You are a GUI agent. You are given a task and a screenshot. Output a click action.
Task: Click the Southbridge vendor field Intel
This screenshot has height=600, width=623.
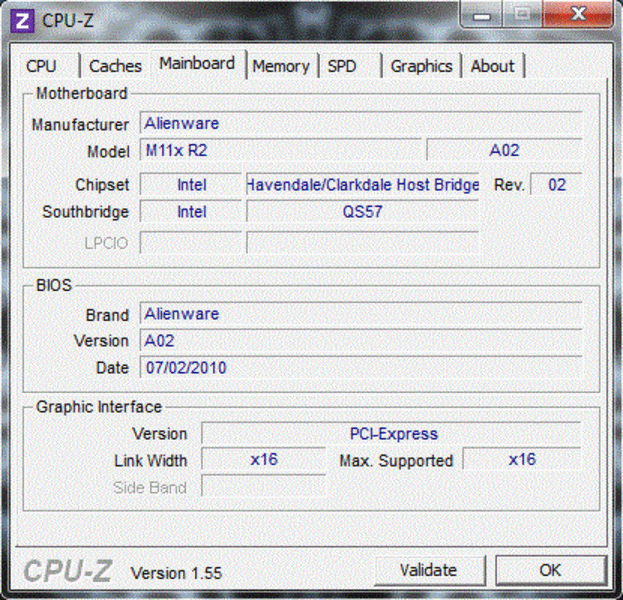tap(191, 211)
